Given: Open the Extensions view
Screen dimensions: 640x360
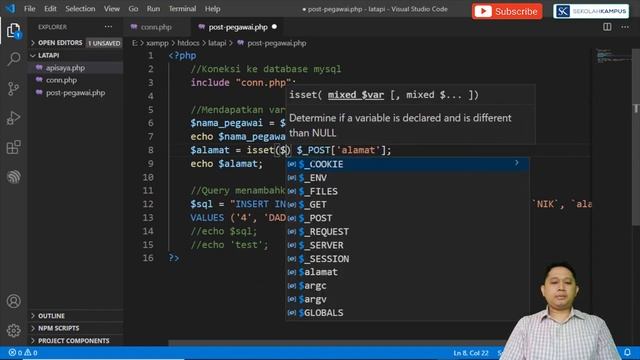Looking at the screenshot, I should (13, 147).
